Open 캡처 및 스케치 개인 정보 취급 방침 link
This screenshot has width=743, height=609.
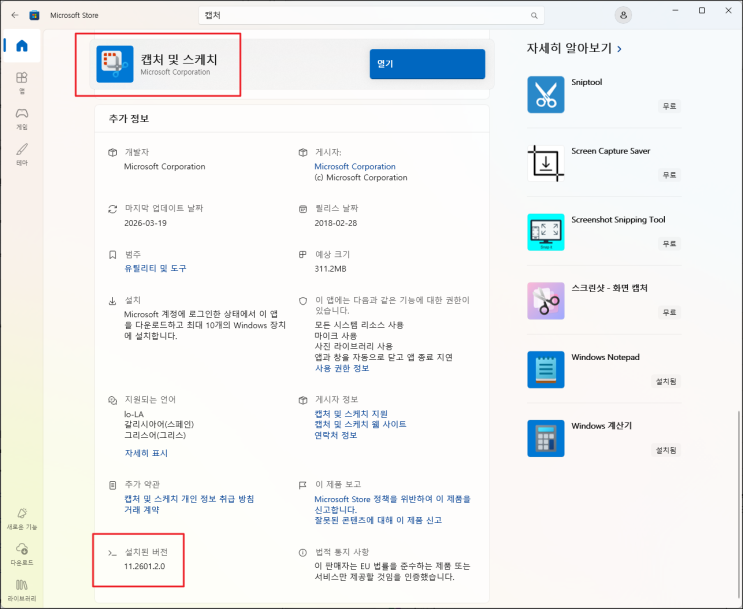pos(189,499)
